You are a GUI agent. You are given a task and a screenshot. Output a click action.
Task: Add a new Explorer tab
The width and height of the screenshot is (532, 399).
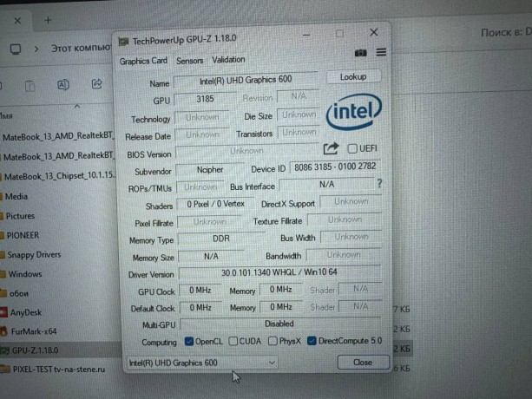coord(48,20)
